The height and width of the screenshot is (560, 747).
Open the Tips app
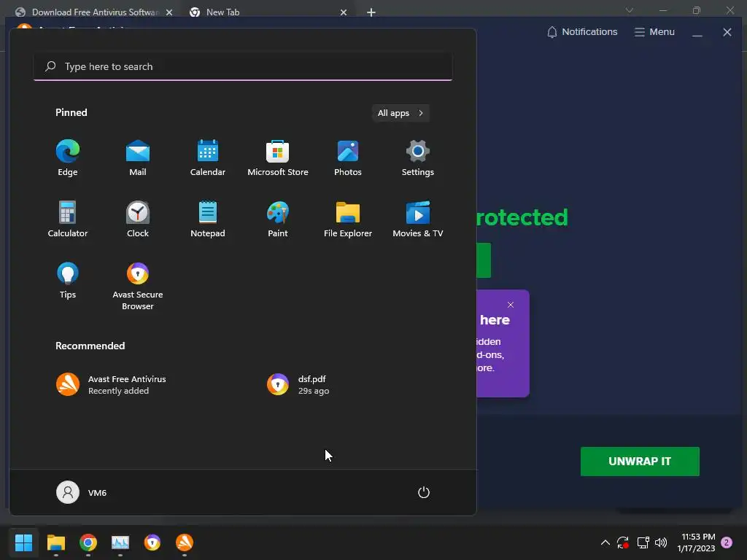click(68, 281)
